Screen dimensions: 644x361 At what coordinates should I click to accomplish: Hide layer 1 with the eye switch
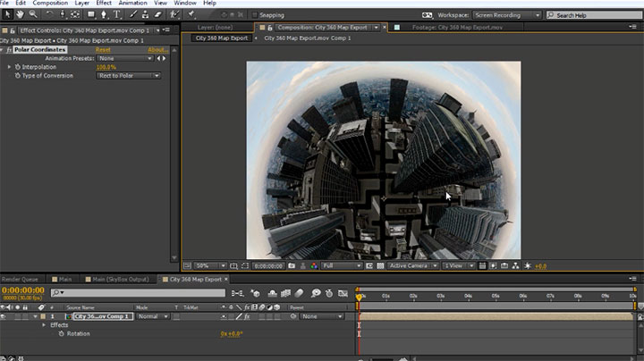(4, 316)
